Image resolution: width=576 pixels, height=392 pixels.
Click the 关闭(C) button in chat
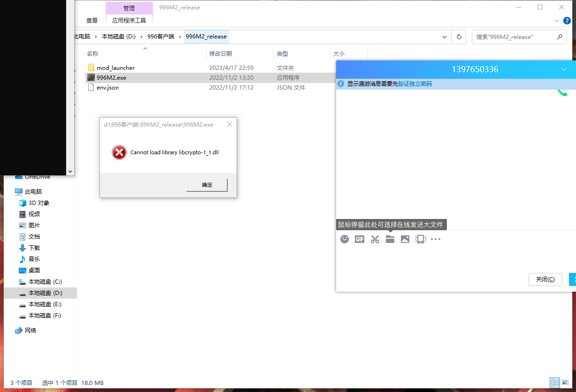(x=545, y=279)
